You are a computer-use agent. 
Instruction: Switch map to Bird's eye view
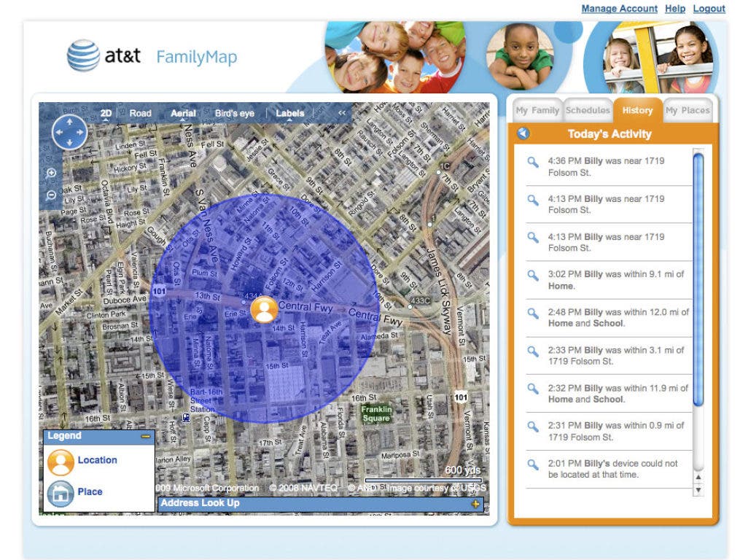(x=235, y=113)
